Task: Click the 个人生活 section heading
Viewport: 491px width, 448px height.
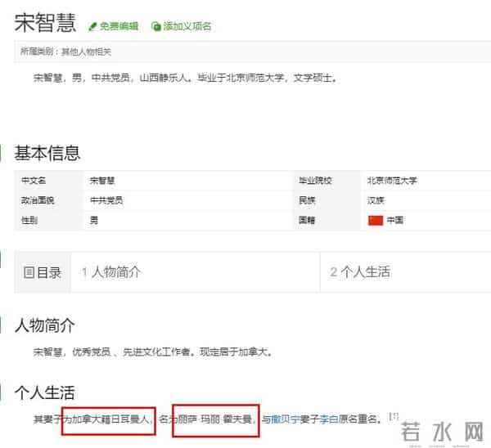Action: [x=44, y=392]
